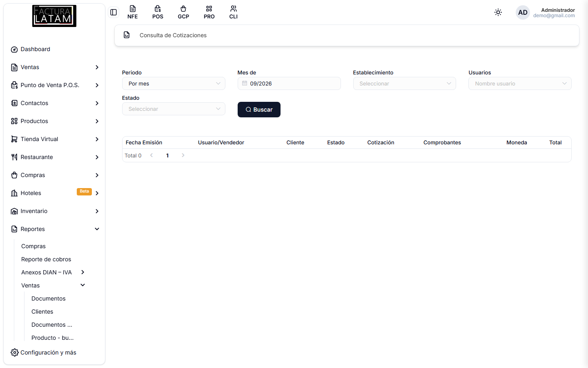The height and width of the screenshot is (368, 588).
Task: Toggle the light/dark theme sun icon
Action: point(498,12)
